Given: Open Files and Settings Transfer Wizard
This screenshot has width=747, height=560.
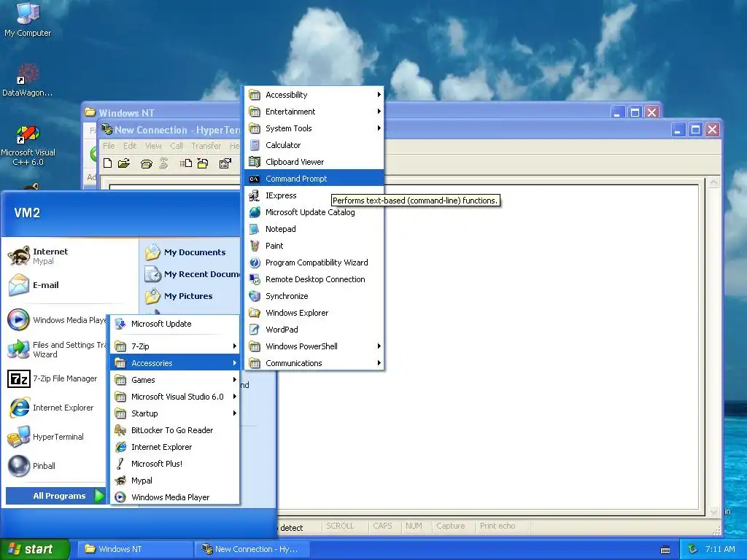Looking at the screenshot, I should [x=56, y=349].
